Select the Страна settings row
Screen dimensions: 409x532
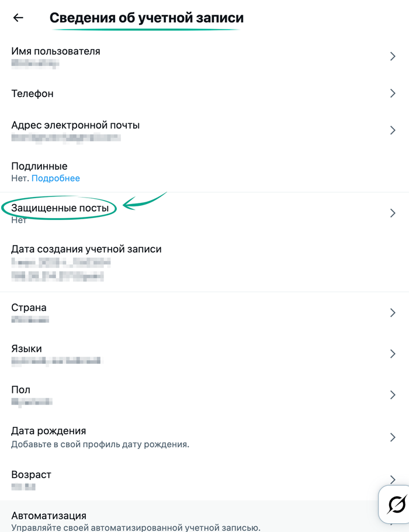(29, 308)
